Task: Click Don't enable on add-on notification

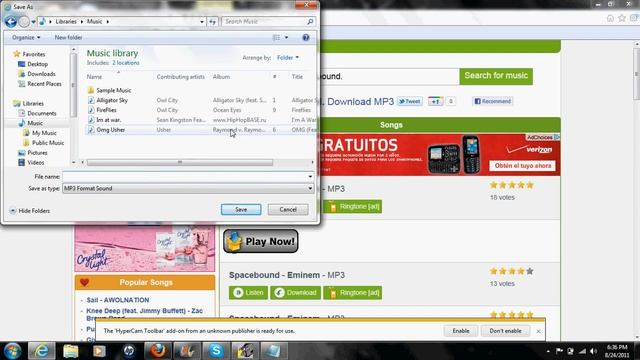Action: (505, 331)
